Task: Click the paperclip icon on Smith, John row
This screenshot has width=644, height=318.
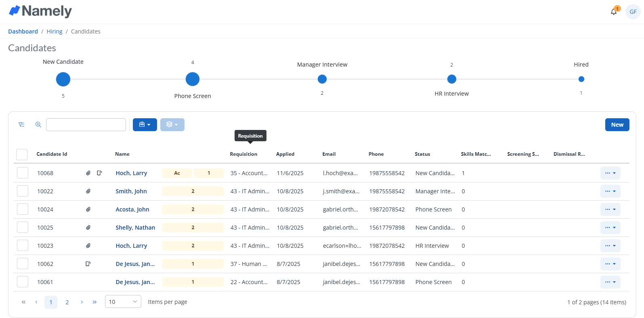Action: pos(88,191)
